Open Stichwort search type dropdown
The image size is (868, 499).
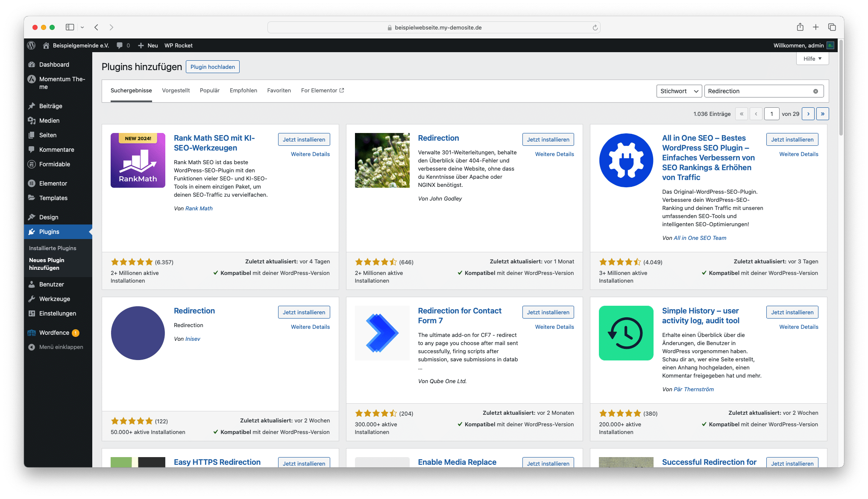(679, 91)
